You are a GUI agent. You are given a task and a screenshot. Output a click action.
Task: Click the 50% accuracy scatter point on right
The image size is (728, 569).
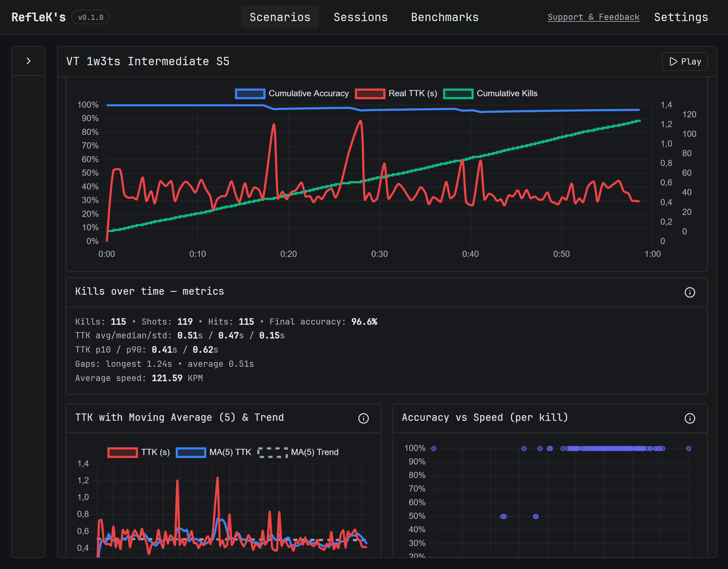click(536, 516)
